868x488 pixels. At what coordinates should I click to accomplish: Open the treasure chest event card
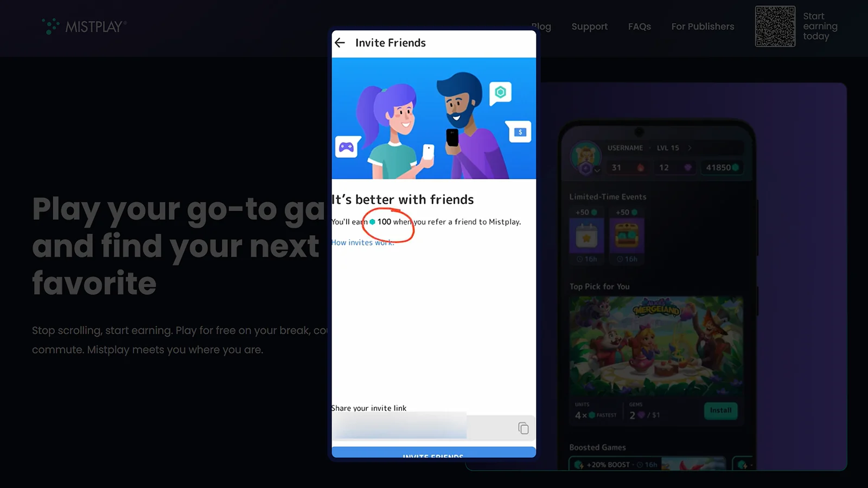coord(627,236)
